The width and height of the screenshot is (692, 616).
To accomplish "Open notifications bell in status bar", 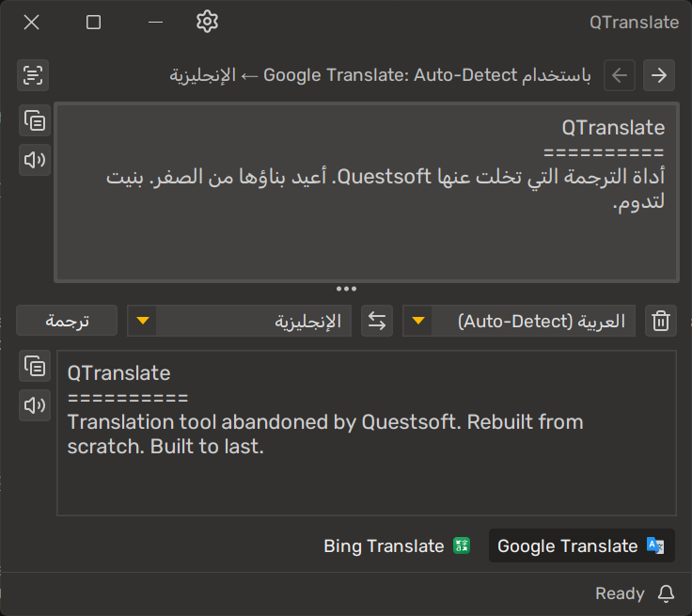I will (x=666, y=593).
